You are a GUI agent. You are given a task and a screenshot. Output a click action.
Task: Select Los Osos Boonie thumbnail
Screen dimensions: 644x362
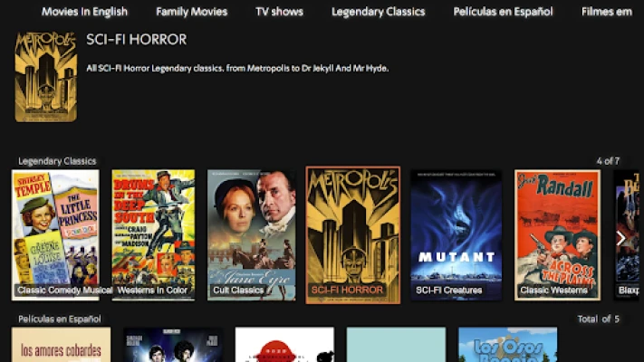pos(507,344)
